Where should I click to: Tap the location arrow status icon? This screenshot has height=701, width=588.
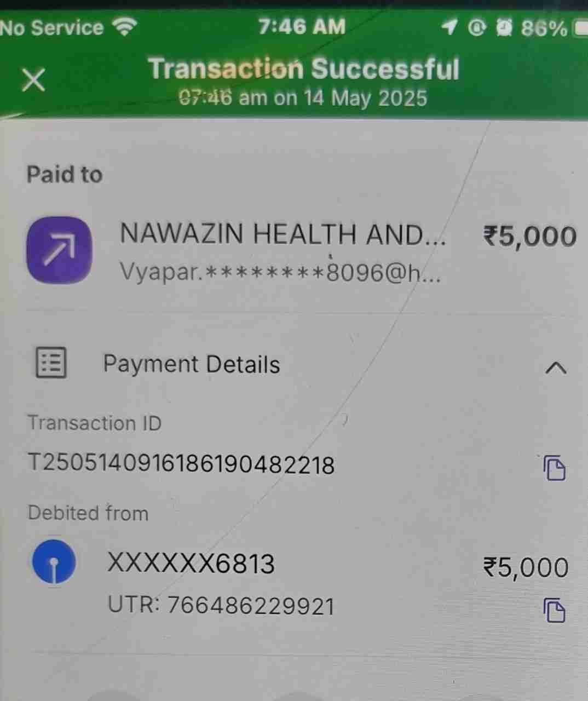(449, 27)
